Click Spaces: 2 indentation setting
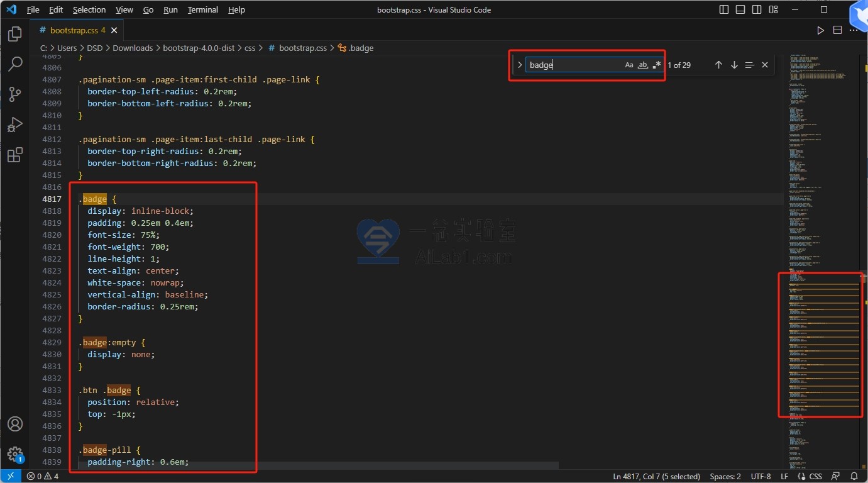 tap(725, 477)
